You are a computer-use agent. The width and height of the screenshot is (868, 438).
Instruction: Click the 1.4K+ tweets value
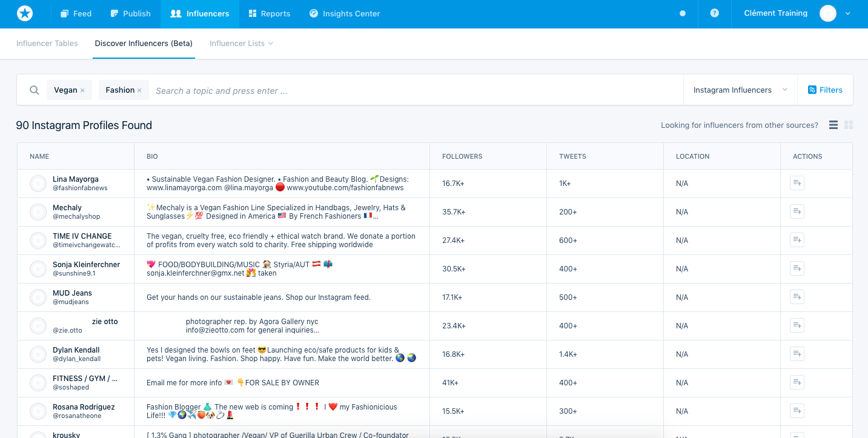[x=568, y=354]
